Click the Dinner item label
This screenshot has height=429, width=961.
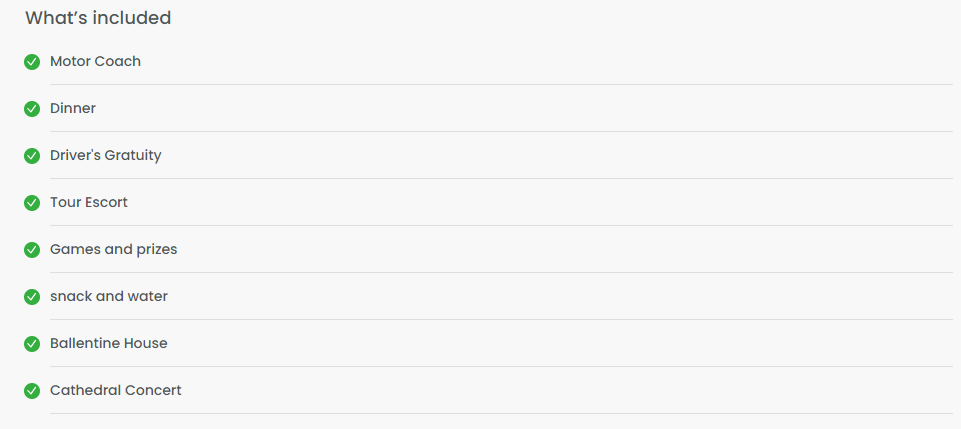(x=73, y=108)
